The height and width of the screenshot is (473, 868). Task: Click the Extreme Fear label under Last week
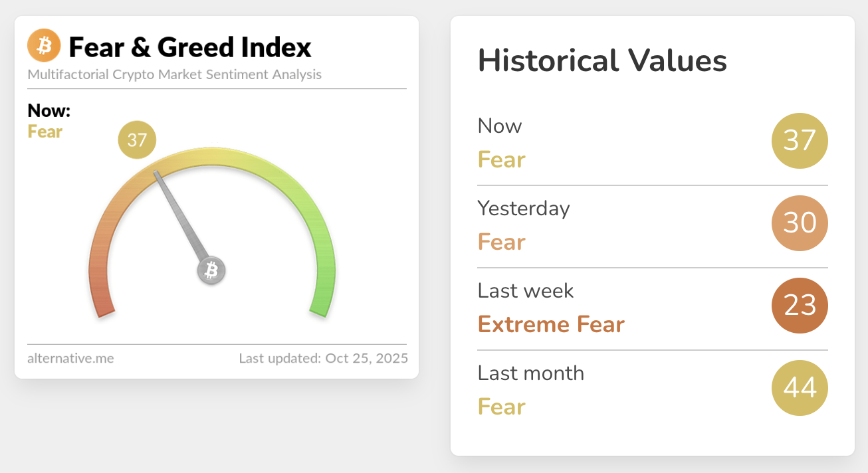click(x=551, y=324)
